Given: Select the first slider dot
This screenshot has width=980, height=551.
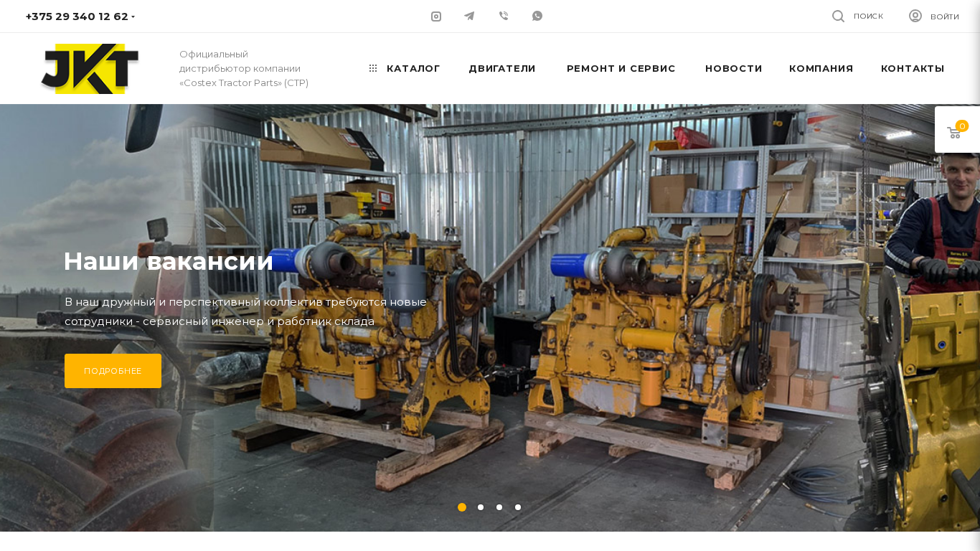Looking at the screenshot, I should tap(462, 507).
